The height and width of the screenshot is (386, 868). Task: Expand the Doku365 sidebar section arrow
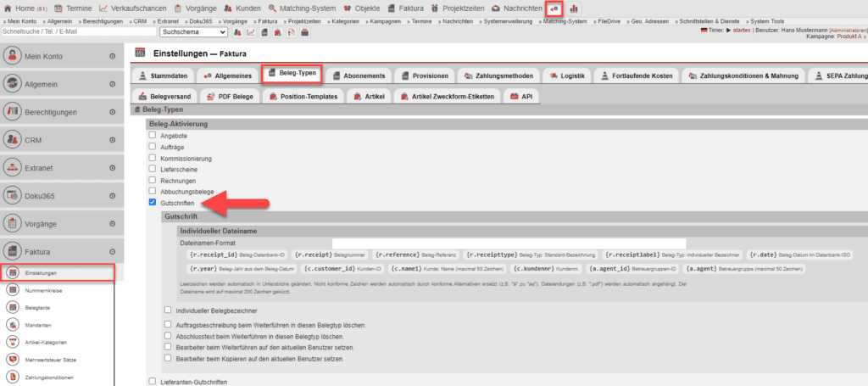[113, 196]
